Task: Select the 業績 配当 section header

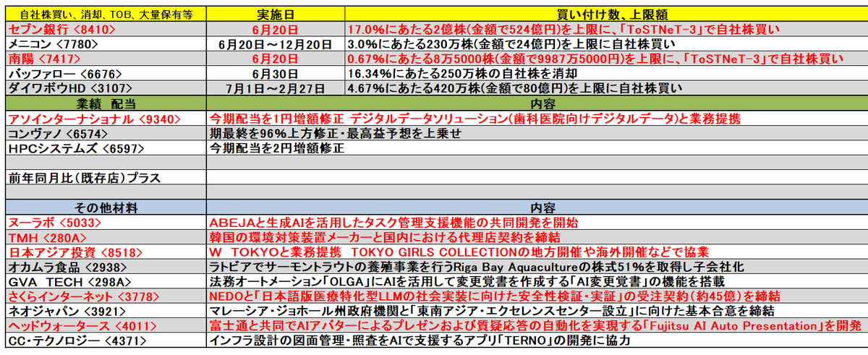Action: [x=106, y=104]
